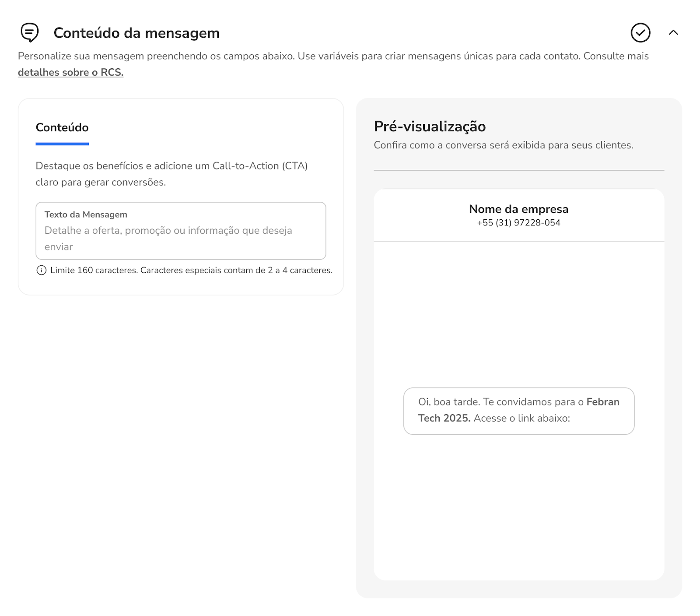The image size is (700, 616).
Task: Click "Oi, boa tarde." in the preview bubble
Action: point(449,402)
